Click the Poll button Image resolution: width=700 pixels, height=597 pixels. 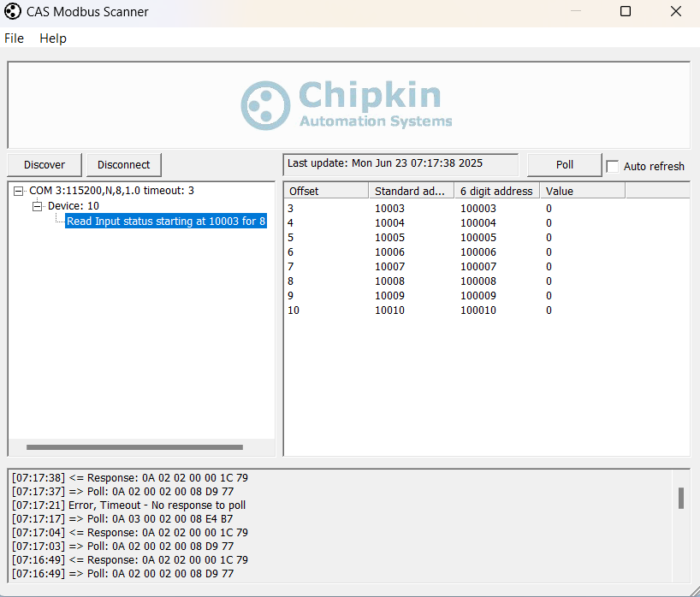click(564, 164)
